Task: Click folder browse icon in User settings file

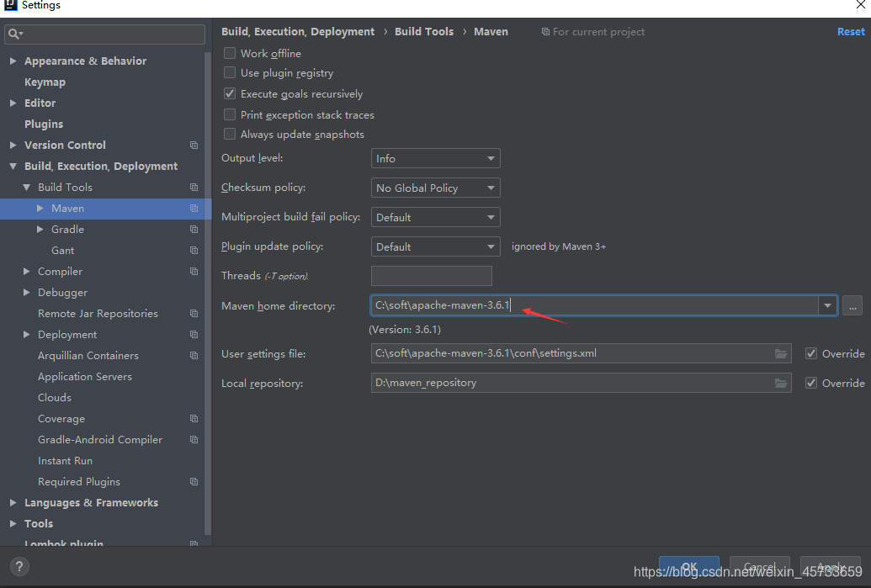Action: point(780,353)
